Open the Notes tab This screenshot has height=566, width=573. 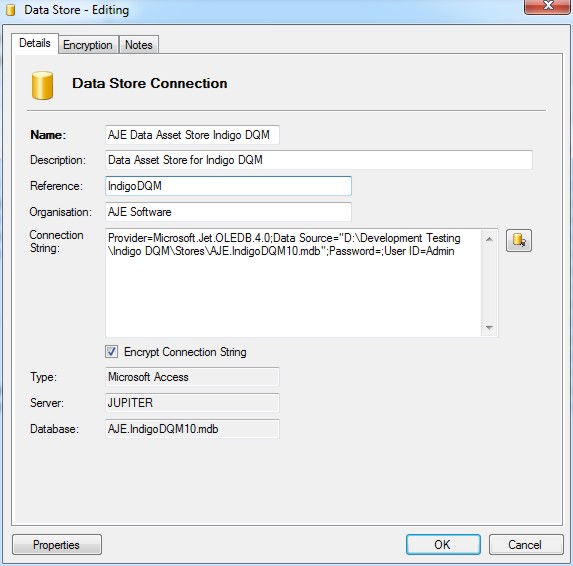pyautogui.click(x=138, y=45)
